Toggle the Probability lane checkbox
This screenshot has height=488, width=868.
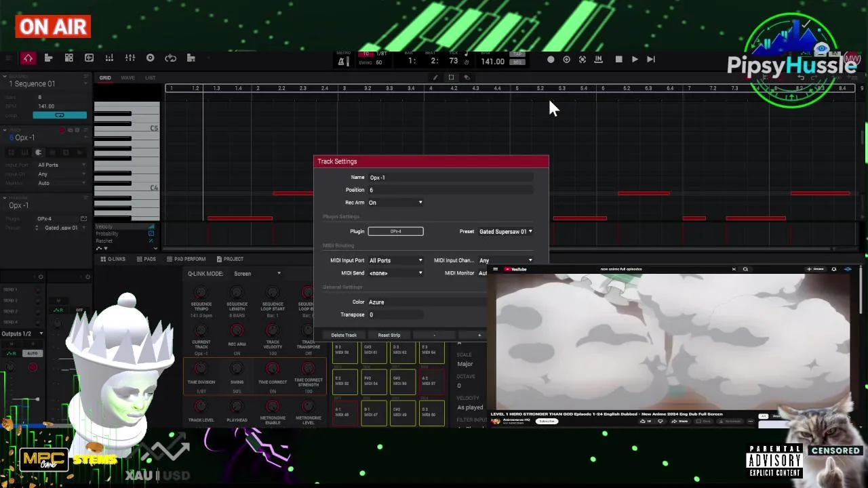pos(151,234)
